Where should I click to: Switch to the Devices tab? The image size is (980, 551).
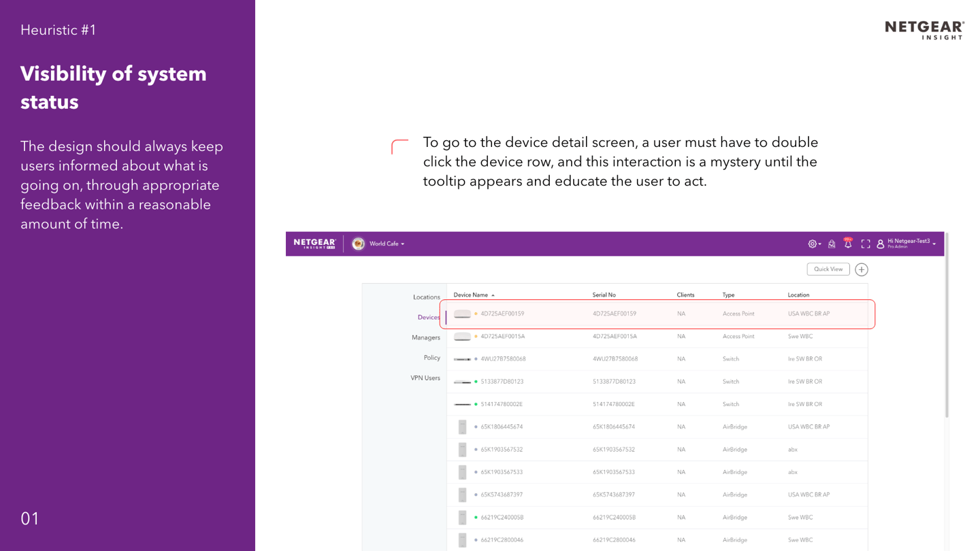point(429,317)
